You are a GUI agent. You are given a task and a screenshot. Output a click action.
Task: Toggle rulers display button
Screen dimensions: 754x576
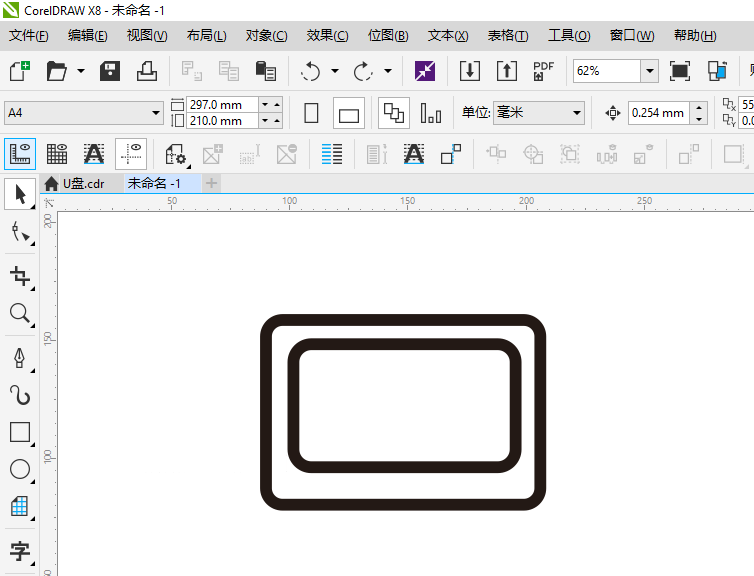(x=19, y=154)
